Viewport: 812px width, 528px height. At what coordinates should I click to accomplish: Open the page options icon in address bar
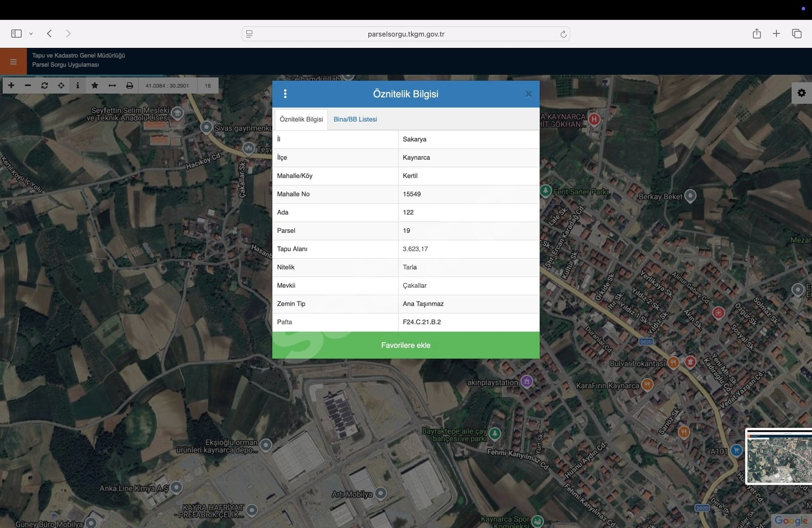[x=249, y=34]
